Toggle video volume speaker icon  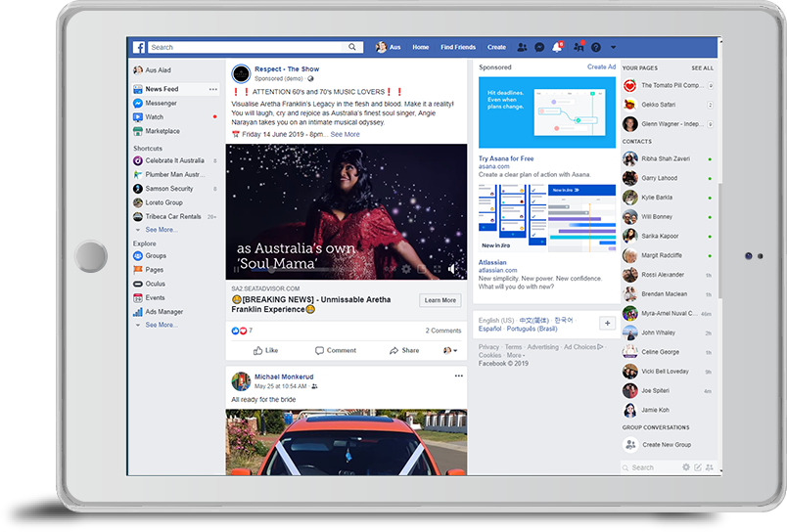click(452, 269)
